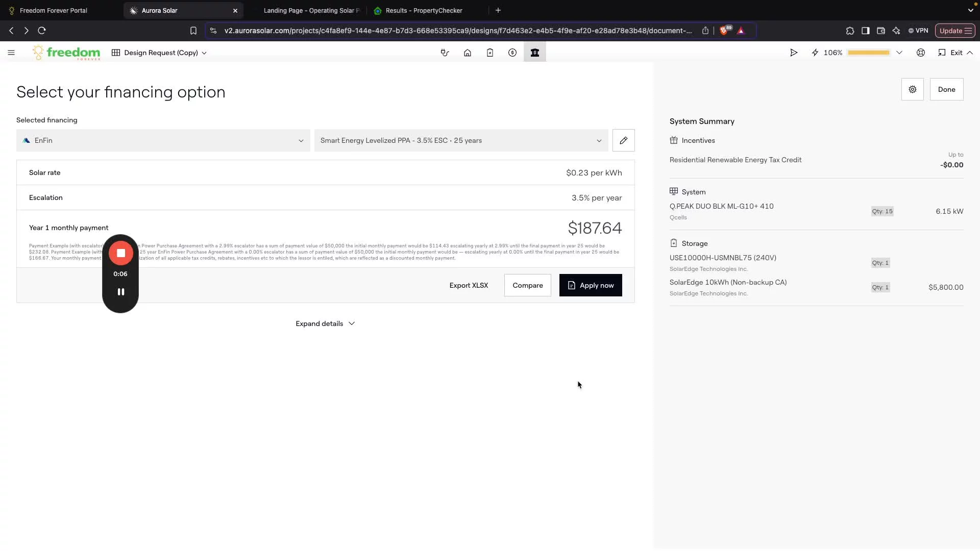This screenshot has height=551, width=980.
Task: Stop the screen recording
Action: coord(121,253)
